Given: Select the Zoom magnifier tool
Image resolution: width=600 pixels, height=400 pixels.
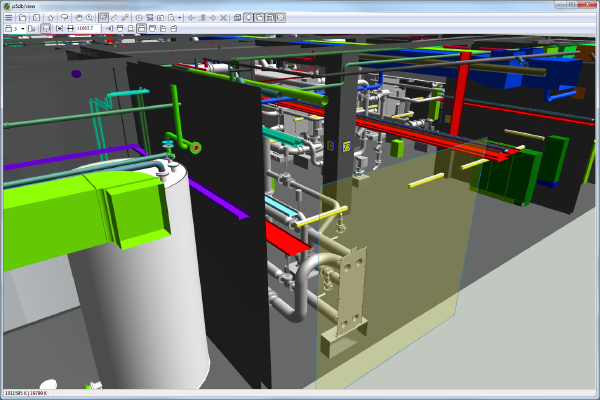Looking at the screenshot, I should [x=90, y=18].
